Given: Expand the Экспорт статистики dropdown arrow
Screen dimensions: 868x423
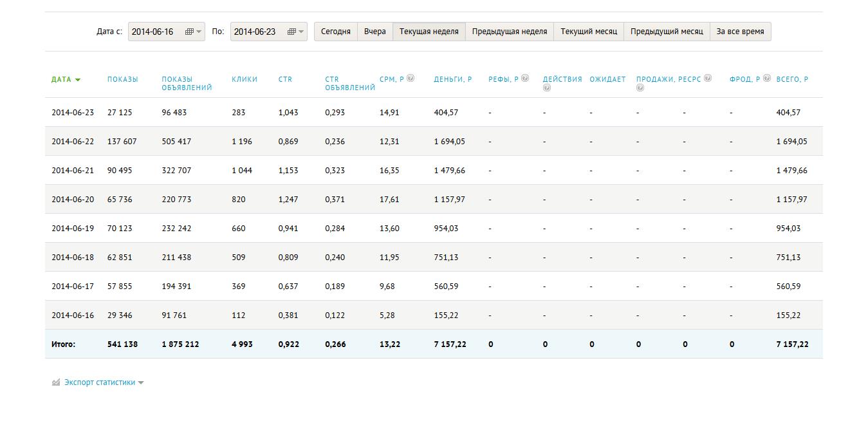Looking at the screenshot, I should tap(141, 382).
